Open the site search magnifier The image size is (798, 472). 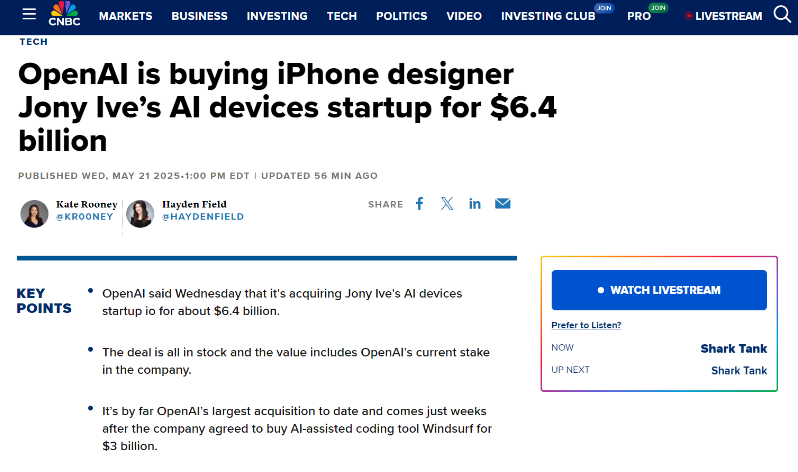782,15
